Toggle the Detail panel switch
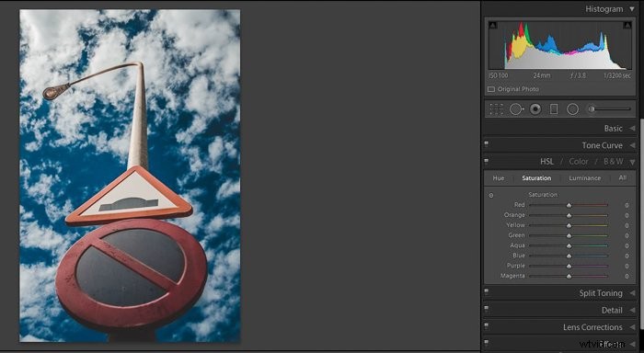Screen dimensions: 644x353 pos(487,310)
